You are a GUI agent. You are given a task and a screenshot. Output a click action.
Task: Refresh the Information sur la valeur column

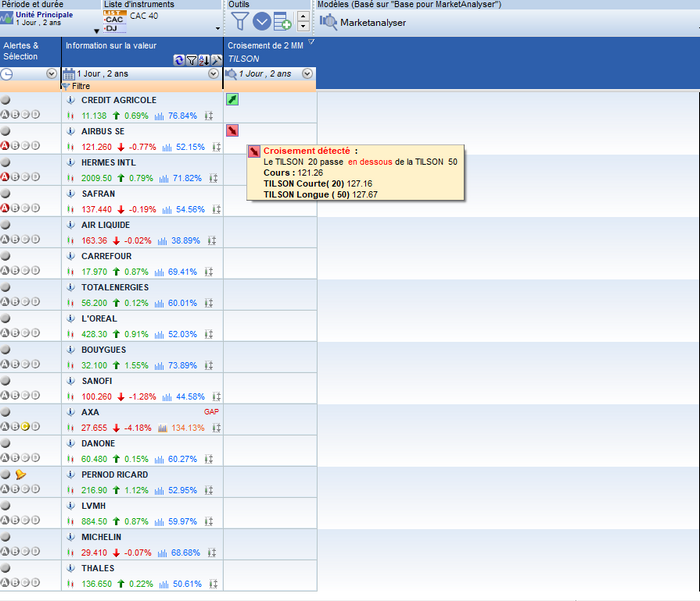[x=179, y=60]
